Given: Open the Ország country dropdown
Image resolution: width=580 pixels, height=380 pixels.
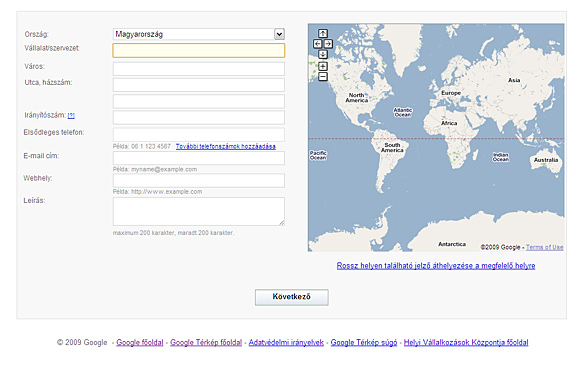Looking at the screenshot, I should coord(199,34).
